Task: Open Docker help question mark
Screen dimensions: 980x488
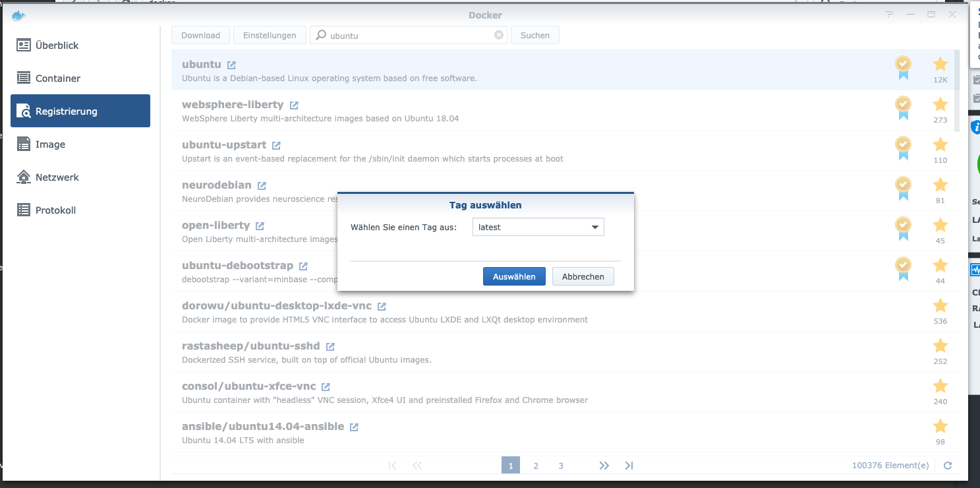Action: pyautogui.click(x=889, y=15)
